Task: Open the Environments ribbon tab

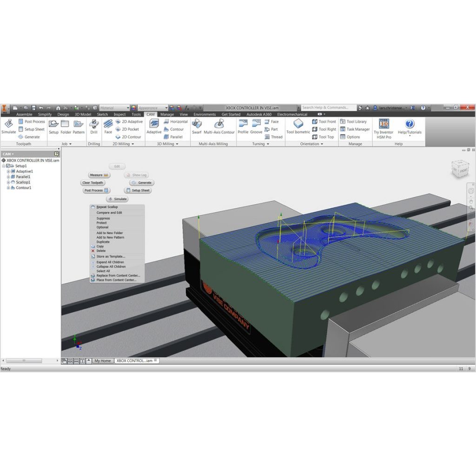Action: pos(205,114)
